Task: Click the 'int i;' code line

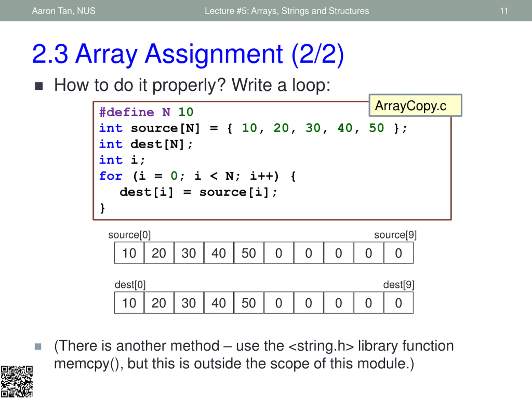Action: (122, 160)
